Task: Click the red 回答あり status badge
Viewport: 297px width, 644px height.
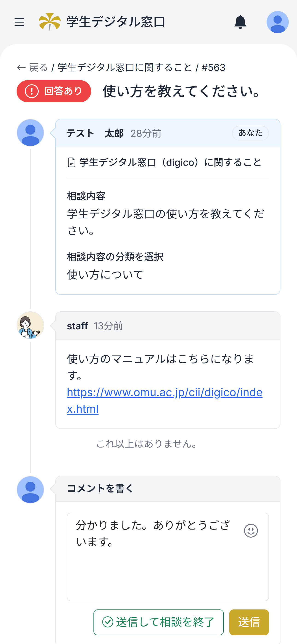Action: pyautogui.click(x=54, y=91)
